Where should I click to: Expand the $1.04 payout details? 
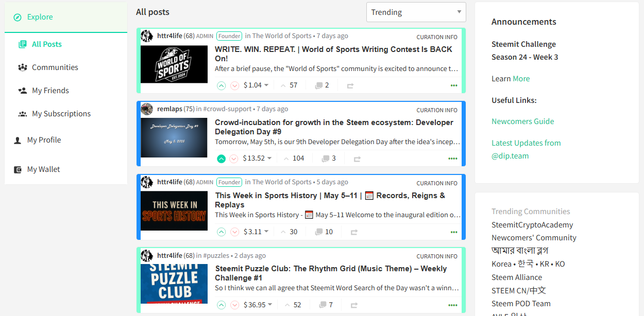coord(256,85)
